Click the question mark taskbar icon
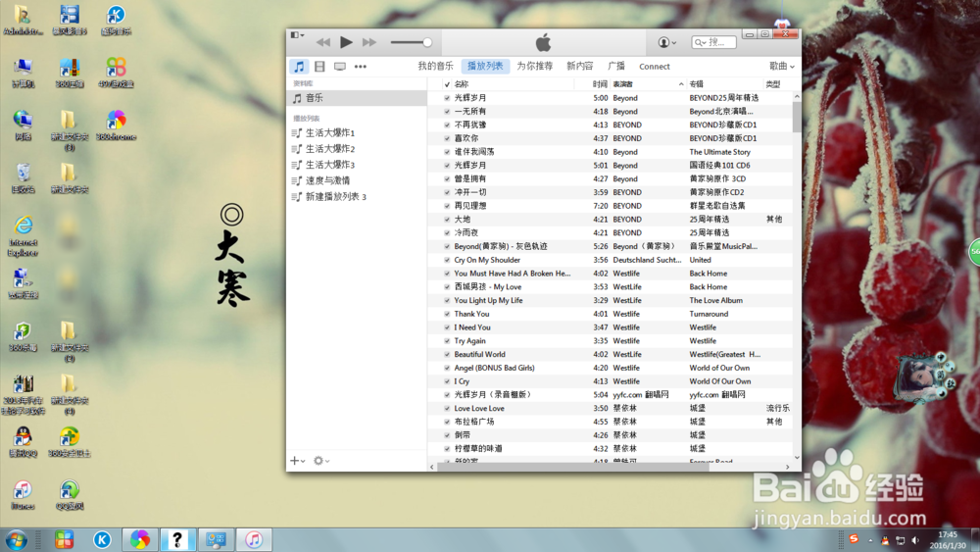 (x=177, y=539)
